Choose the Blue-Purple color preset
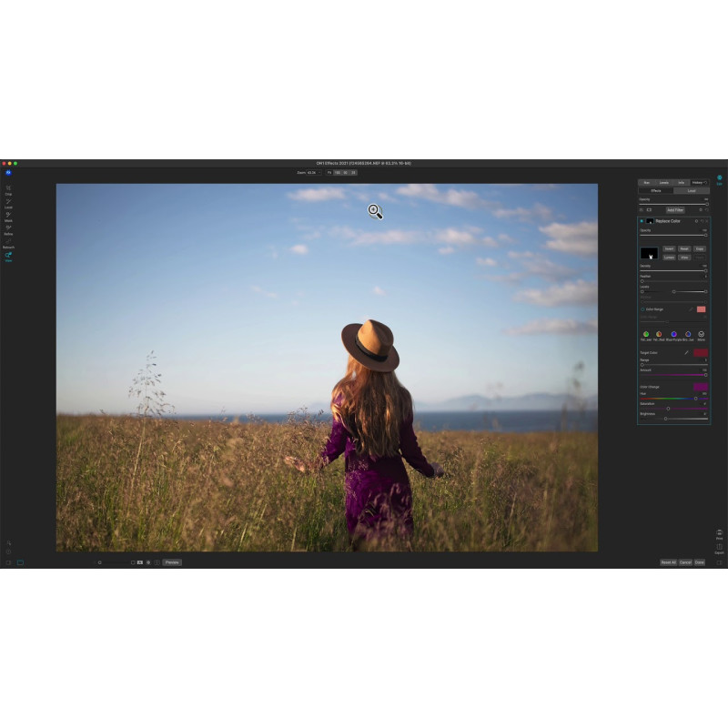Viewport: 728px width, 728px height. [x=673, y=334]
